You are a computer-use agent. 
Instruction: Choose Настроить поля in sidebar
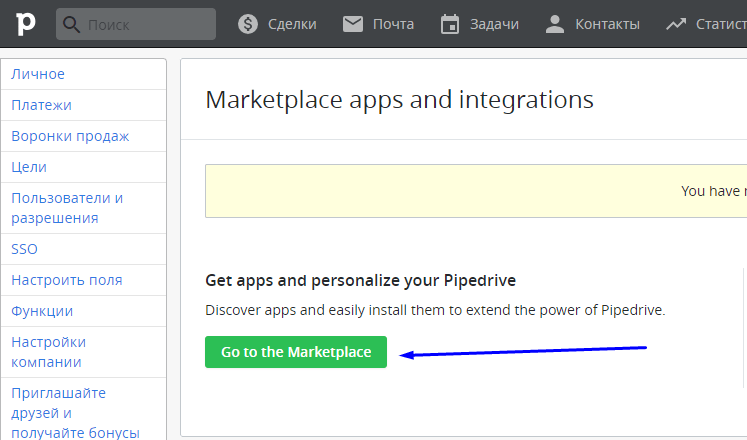point(67,280)
